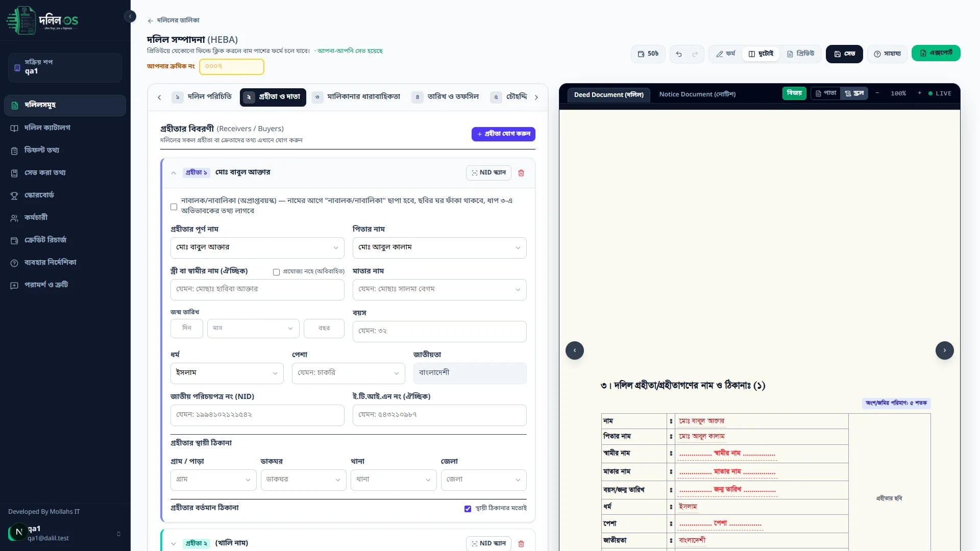
Task: Go to next preview page arrow
Action: tap(945, 350)
